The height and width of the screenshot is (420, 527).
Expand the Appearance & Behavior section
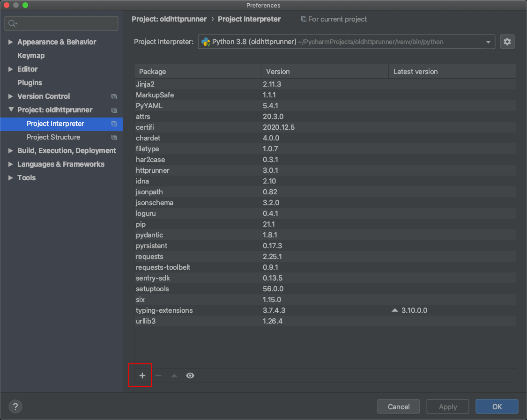(11, 42)
